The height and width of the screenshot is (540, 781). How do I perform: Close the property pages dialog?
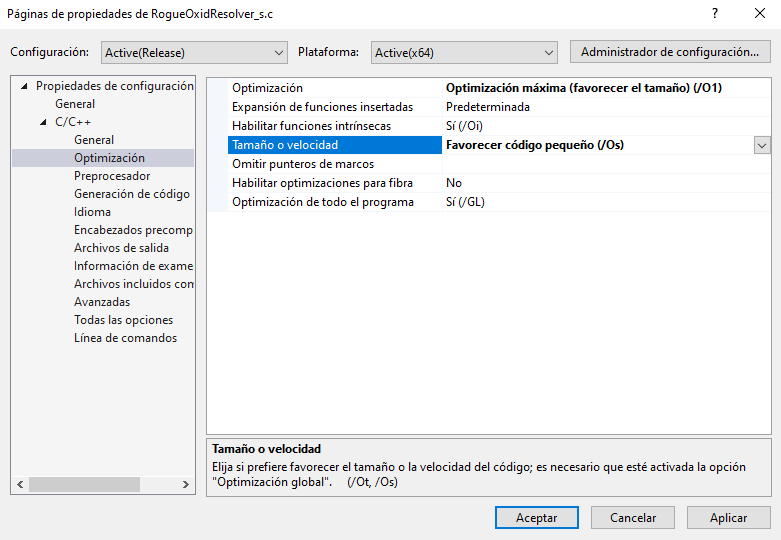pyautogui.click(x=759, y=14)
